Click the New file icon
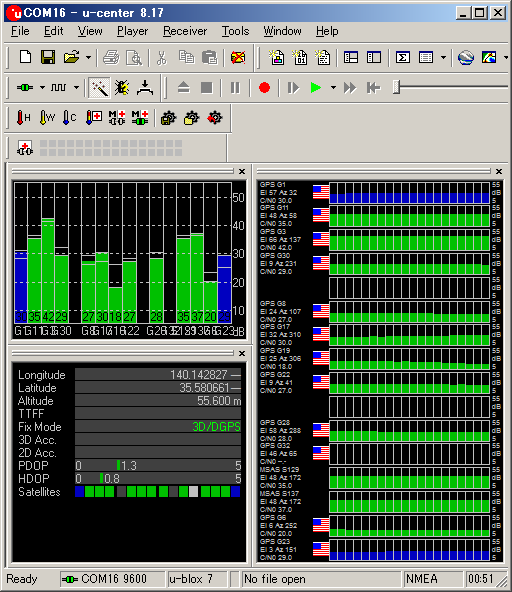Image resolution: width=512 pixels, height=592 pixels. coord(26,57)
